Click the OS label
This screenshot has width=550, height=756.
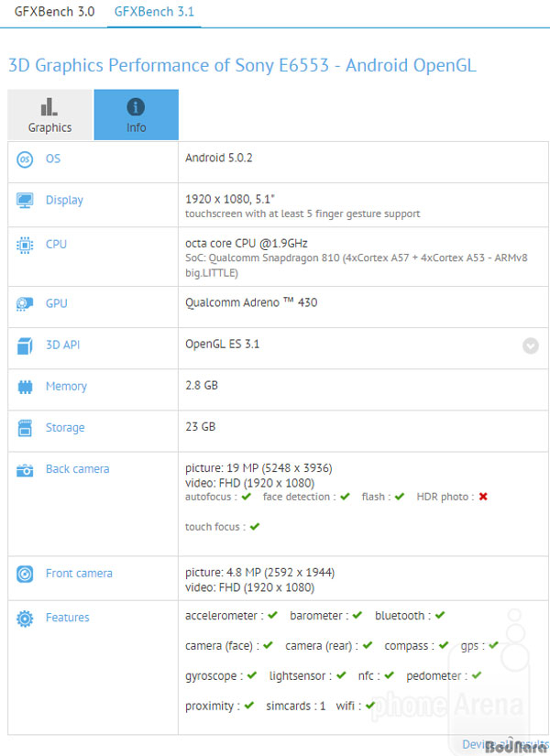(53, 159)
